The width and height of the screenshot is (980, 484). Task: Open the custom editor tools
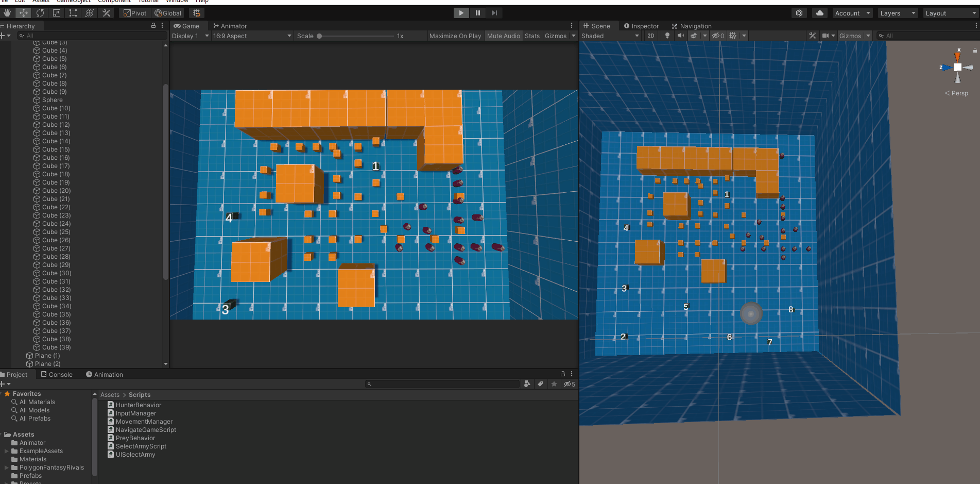[107, 13]
